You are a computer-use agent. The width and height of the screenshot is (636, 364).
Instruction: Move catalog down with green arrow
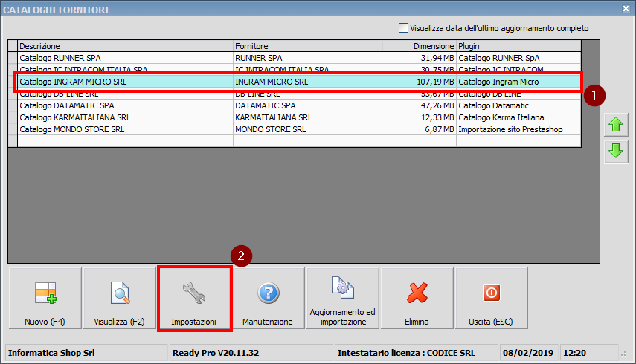(616, 152)
